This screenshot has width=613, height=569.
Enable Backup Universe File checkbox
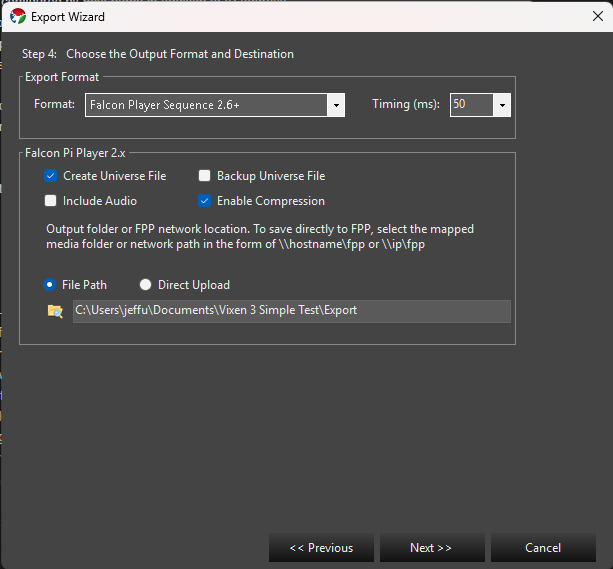click(x=204, y=176)
